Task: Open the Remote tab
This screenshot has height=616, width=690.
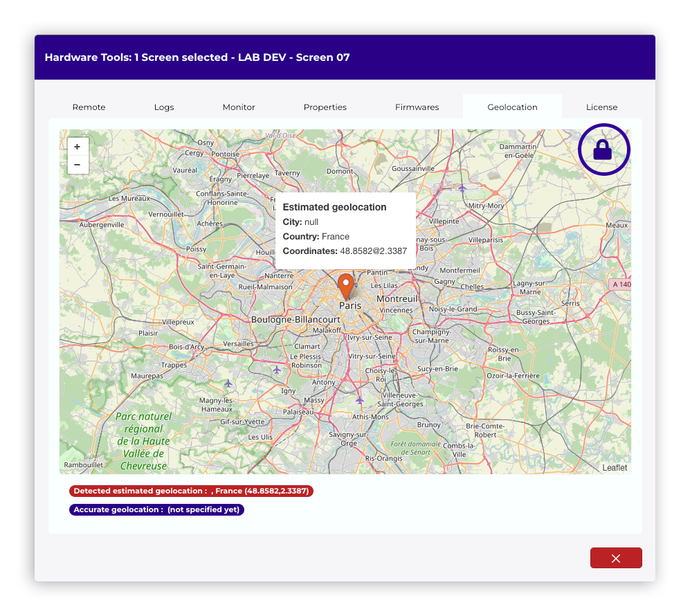Action: 89,107
